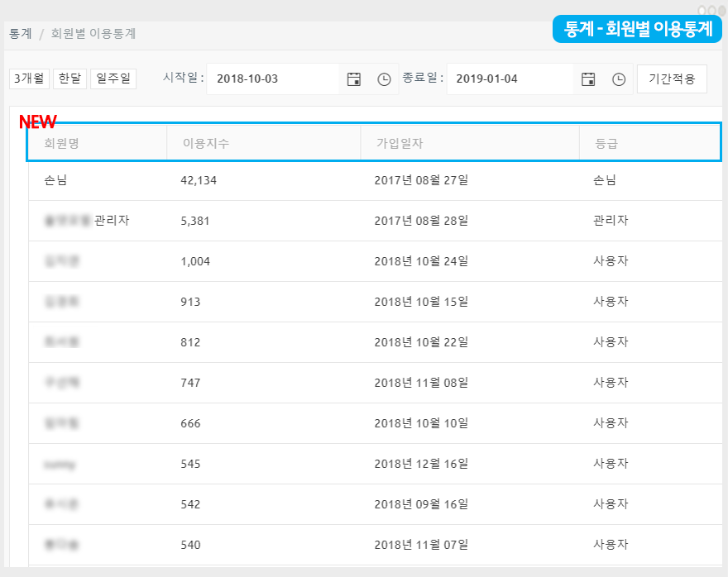Select the 손님 member row name

55,180
